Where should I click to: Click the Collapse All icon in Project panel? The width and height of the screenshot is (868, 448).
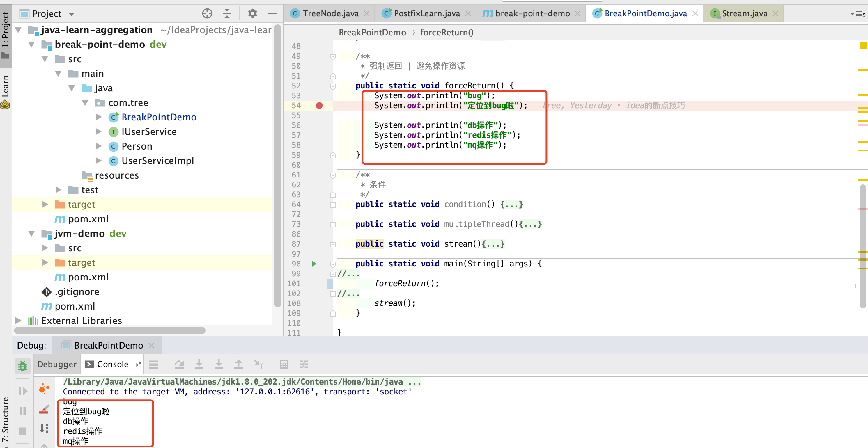(x=227, y=13)
